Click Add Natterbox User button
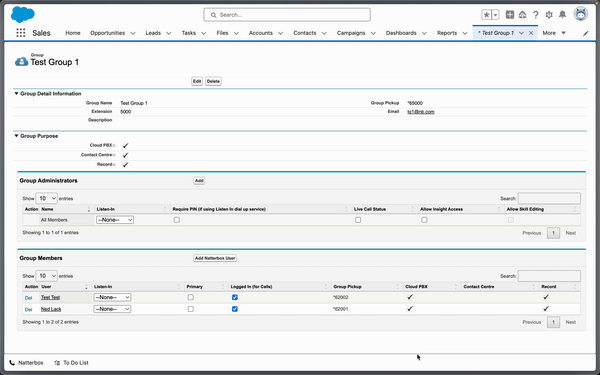Screen dimensions: 600x375 (215, 258)
